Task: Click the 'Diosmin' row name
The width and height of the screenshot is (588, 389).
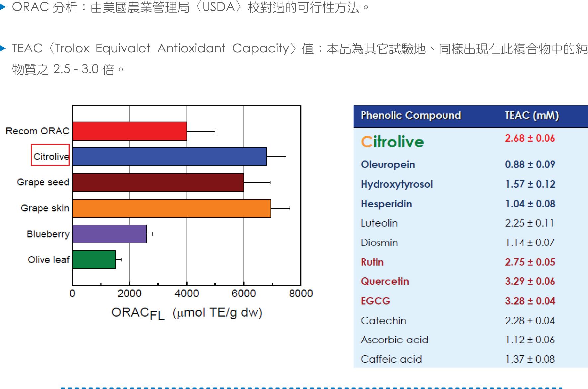Action: (x=379, y=243)
